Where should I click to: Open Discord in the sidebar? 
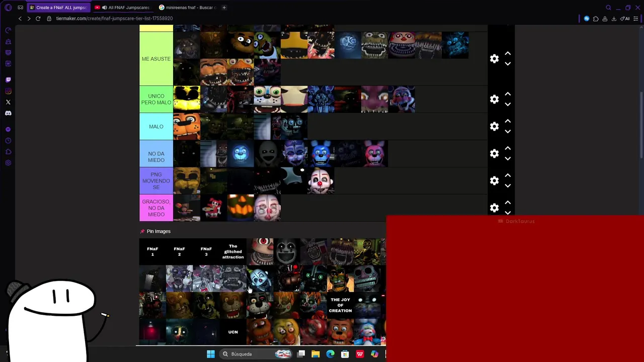point(8,113)
